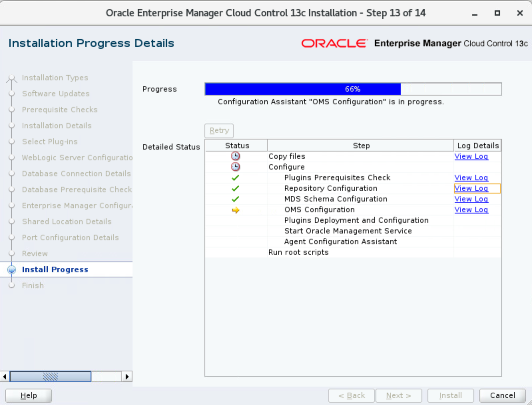Click Repository Configuration row text
This screenshot has width=532, height=405.
tap(331, 188)
